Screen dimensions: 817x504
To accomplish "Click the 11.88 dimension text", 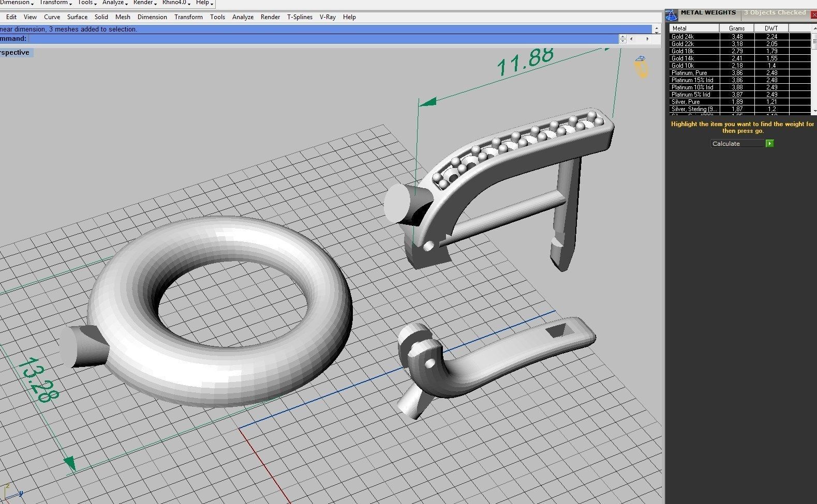I will pos(525,62).
